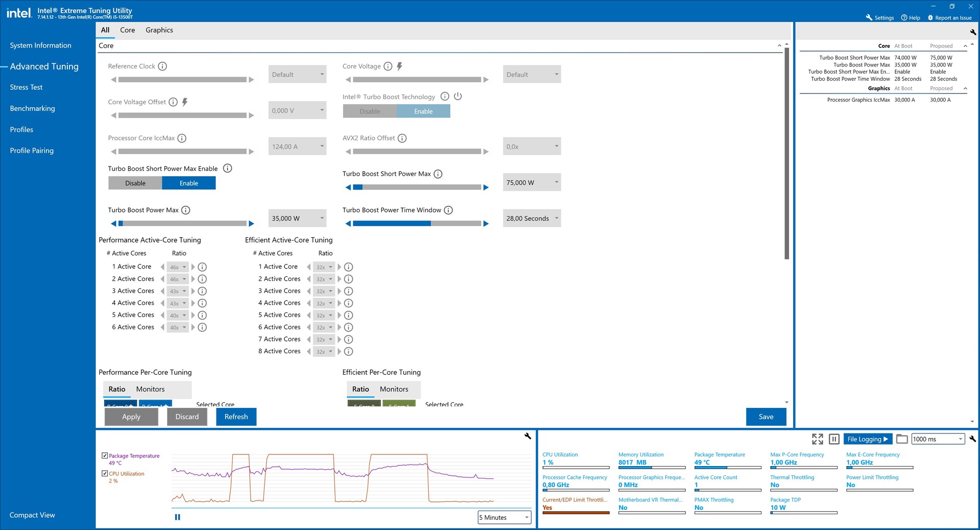Click the info icon beside AVX2 Ratio Offset
The image size is (980, 530).
tap(402, 138)
